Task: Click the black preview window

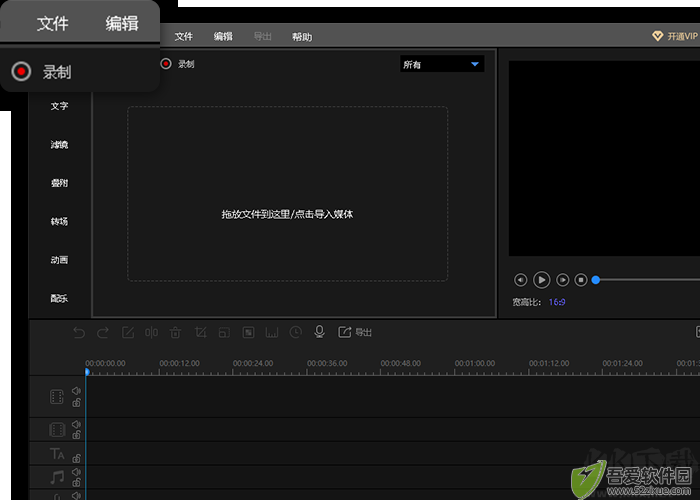Action: pyautogui.click(x=604, y=158)
